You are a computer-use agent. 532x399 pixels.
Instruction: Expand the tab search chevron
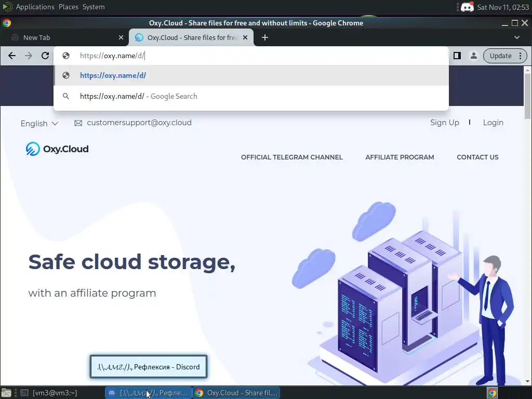pyautogui.click(x=517, y=37)
